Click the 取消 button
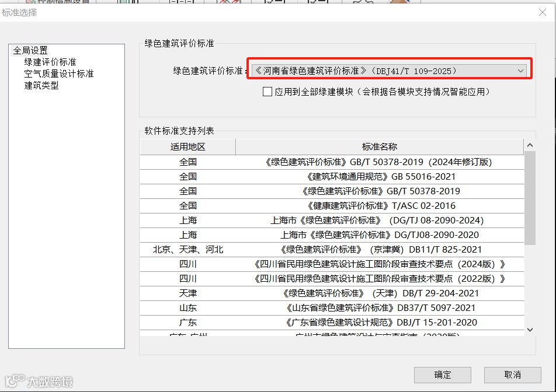Image resolution: width=556 pixels, height=392 pixels. point(512,375)
